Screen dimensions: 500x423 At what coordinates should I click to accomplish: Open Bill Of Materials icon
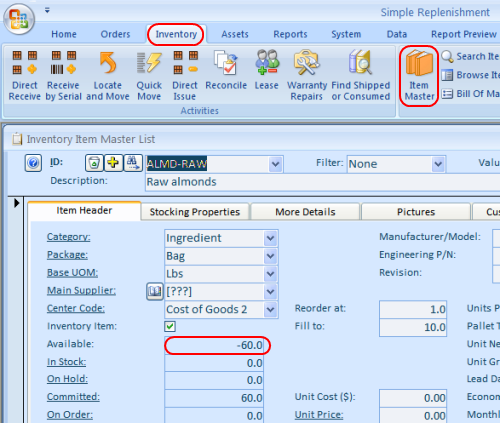coord(447,94)
